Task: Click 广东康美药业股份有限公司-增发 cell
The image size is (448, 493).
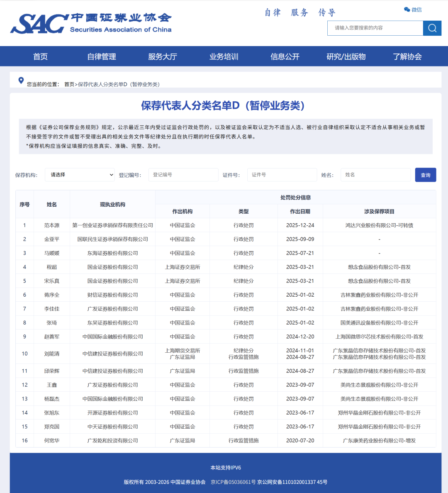Action: coord(379,440)
